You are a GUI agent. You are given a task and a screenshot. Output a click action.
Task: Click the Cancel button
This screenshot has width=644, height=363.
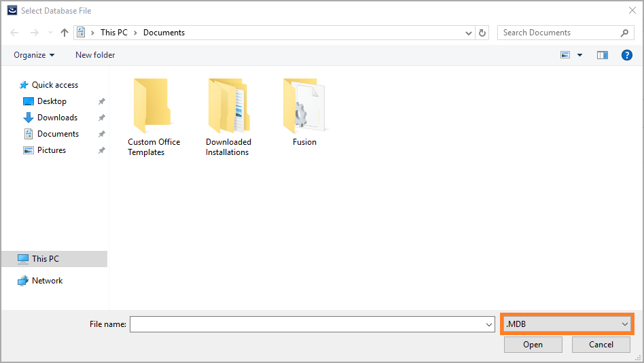(x=601, y=345)
